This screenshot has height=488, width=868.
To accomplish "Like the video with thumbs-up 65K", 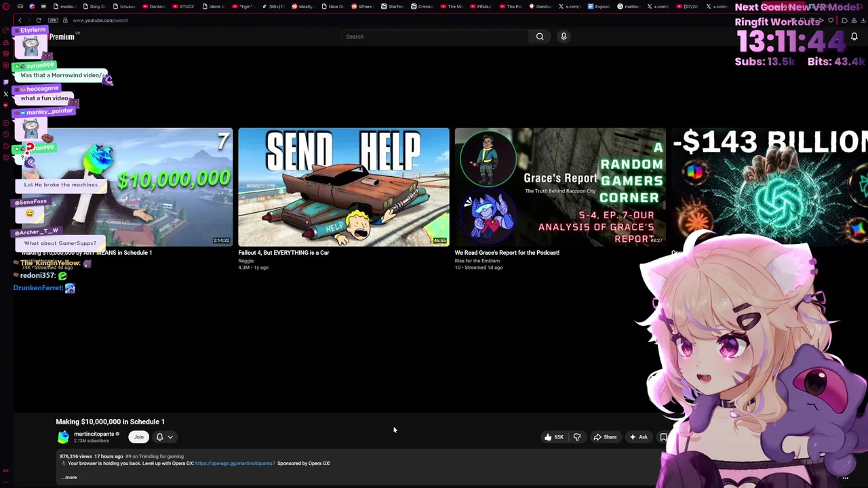I will (554, 437).
